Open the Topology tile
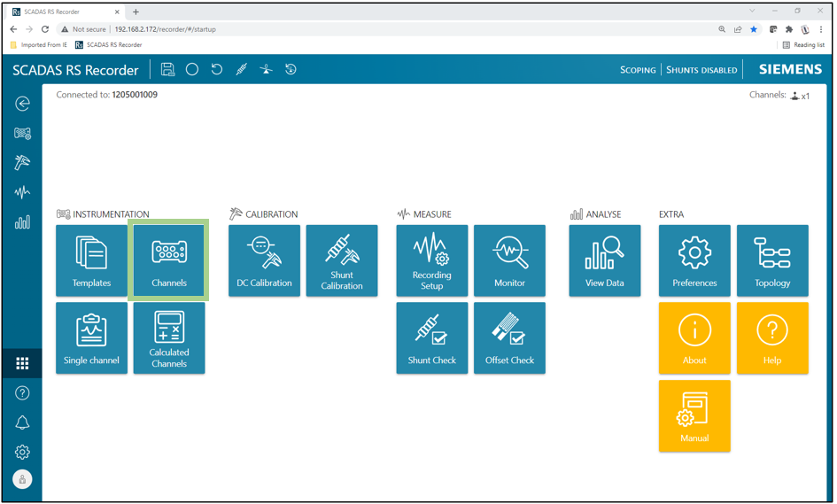 [x=772, y=260]
